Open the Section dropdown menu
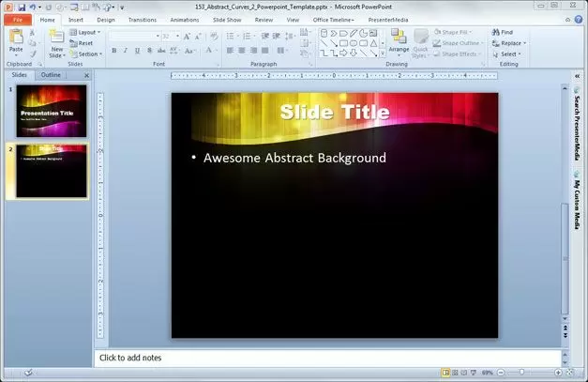 88,54
